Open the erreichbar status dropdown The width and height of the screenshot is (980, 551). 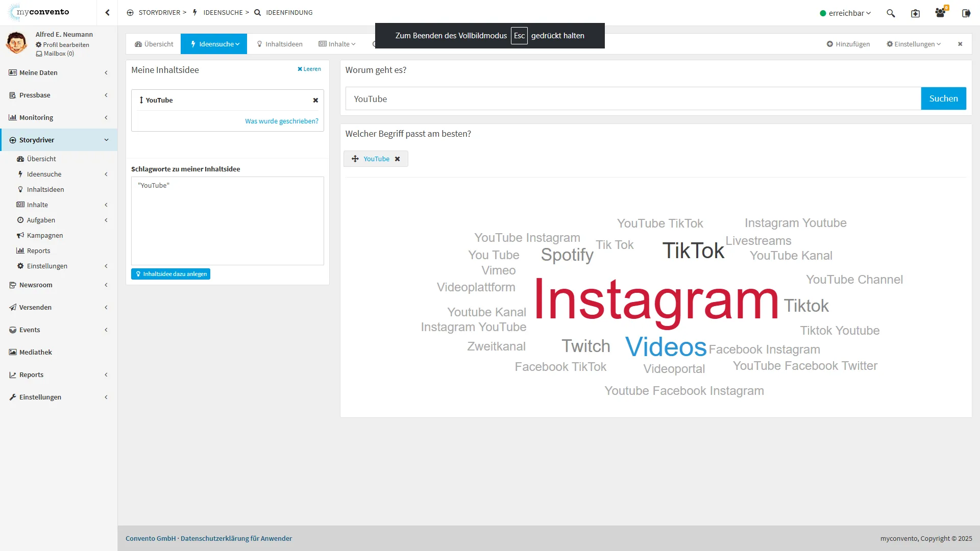(x=845, y=13)
